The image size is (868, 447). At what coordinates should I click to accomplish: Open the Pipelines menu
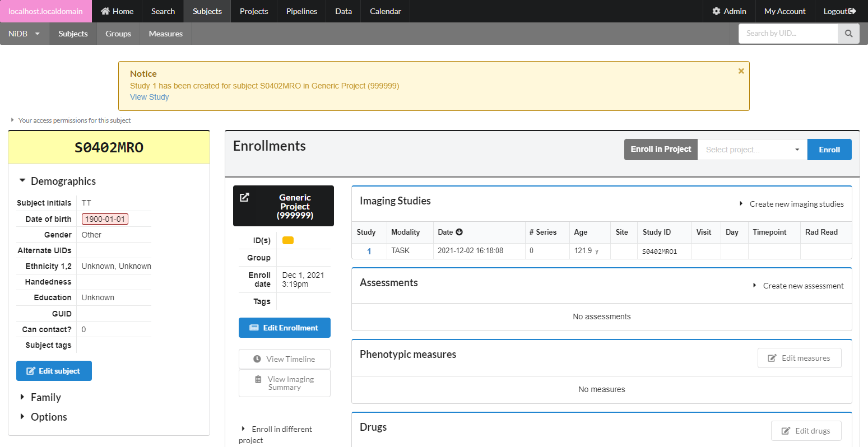(x=301, y=11)
